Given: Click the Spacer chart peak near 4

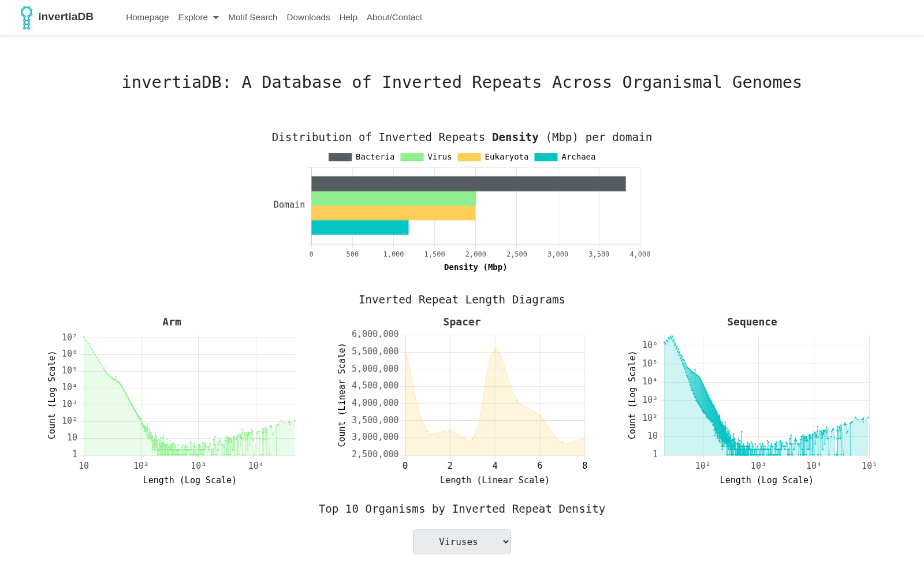Looking at the screenshot, I should (x=495, y=349).
